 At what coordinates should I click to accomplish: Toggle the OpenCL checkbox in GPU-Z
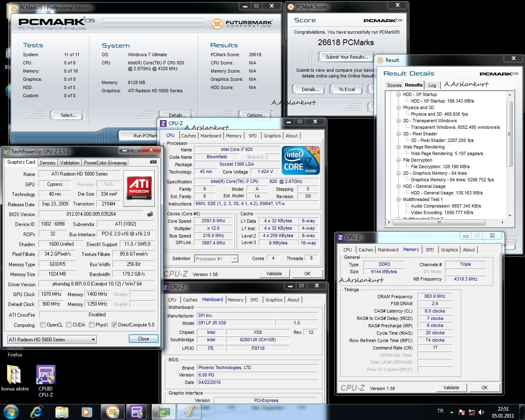(x=43, y=325)
